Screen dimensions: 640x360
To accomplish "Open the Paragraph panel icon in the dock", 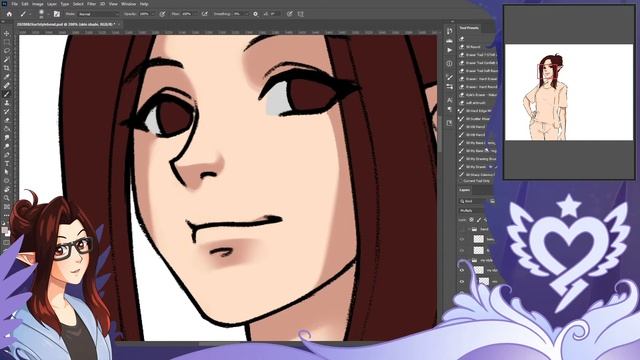I will click(449, 109).
